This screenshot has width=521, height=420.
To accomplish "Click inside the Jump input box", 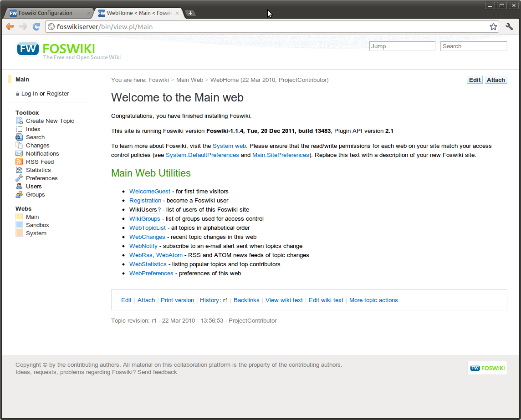I will [x=402, y=46].
